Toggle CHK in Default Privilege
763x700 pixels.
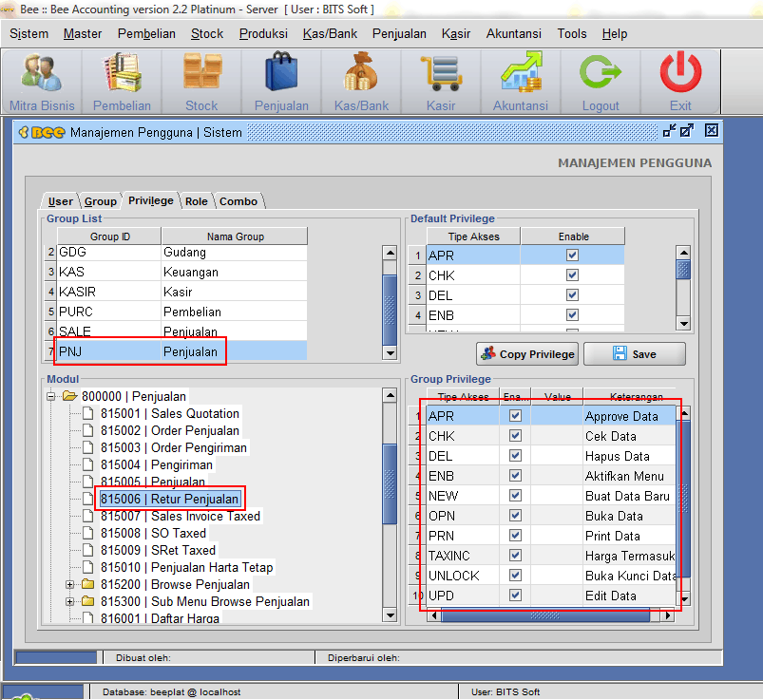pos(572,274)
